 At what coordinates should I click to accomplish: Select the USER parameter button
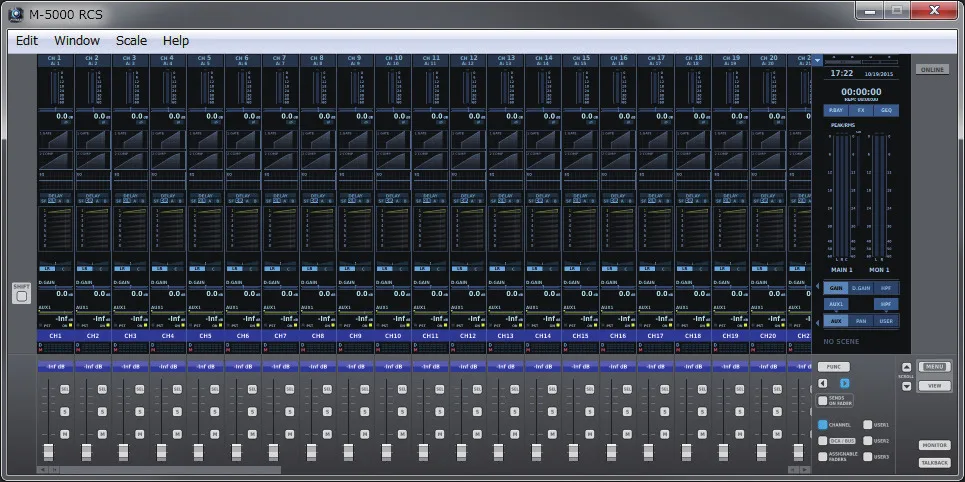coord(886,321)
